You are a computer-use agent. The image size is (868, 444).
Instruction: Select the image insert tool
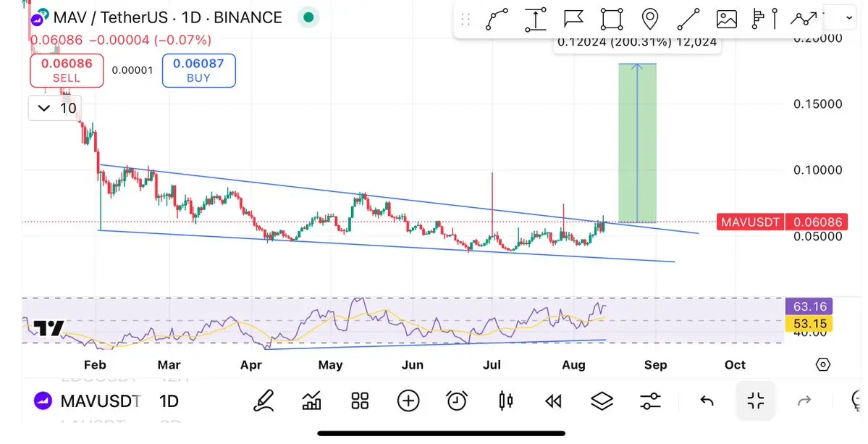click(x=726, y=20)
